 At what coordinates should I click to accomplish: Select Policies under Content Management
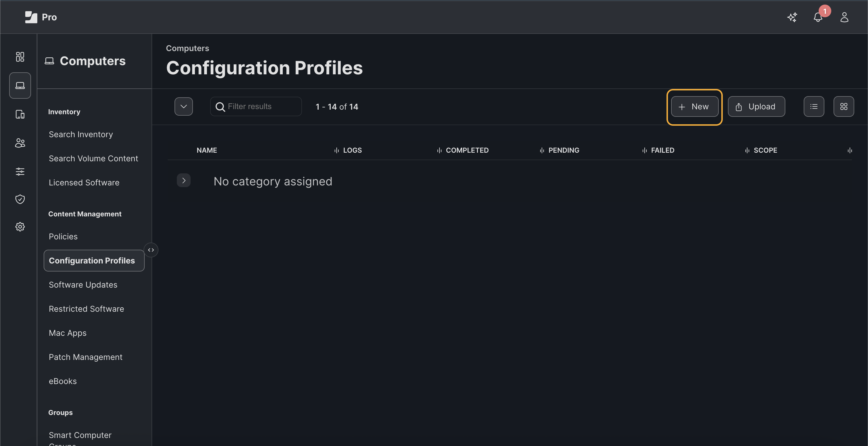(x=63, y=236)
